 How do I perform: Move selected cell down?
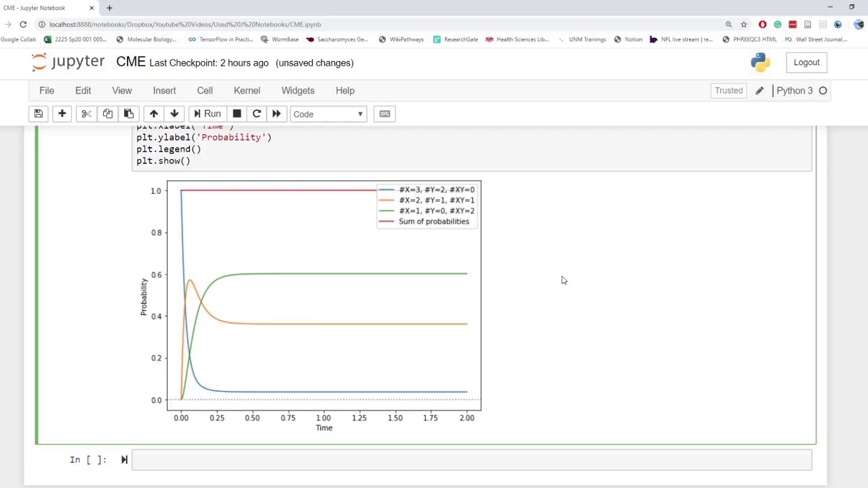(x=174, y=114)
